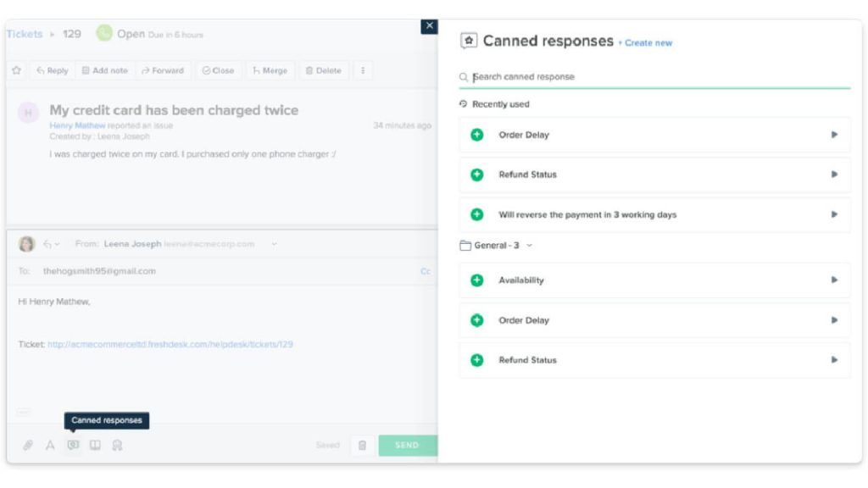
Task: Insert recently used Order Delay response
Action: click(x=476, y=135)
